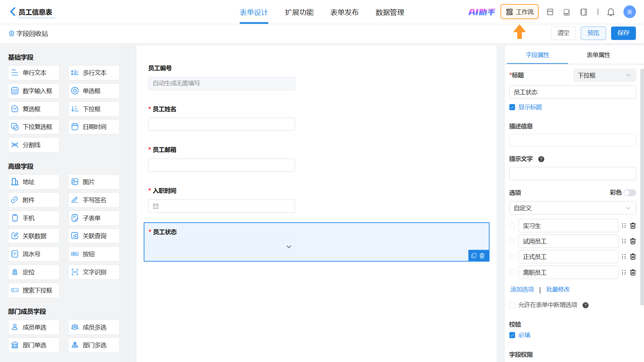This screenshot has width=644, height=362.
Task: Select 实习生 as default option radio
Action: click(x=512, y=226)
